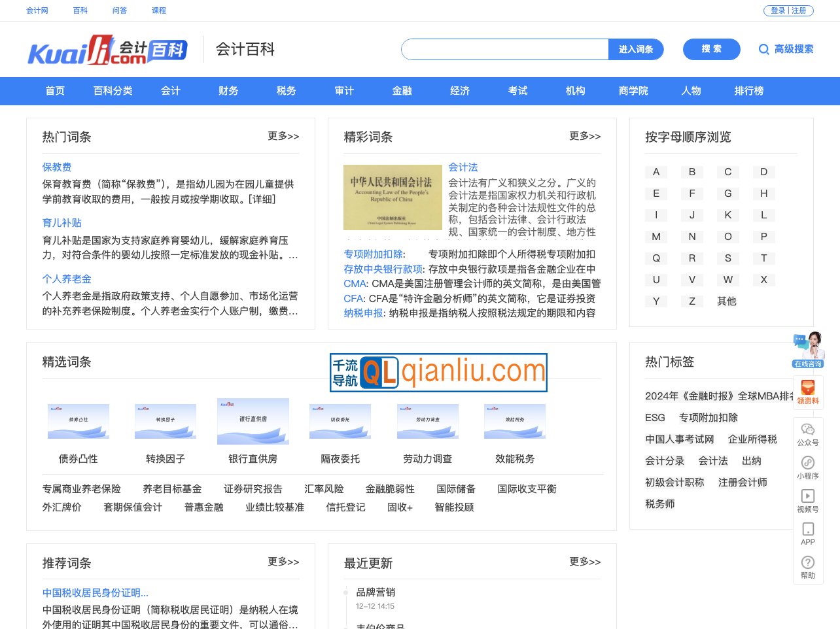This screenshot has height=629, width=840.
Task: Expand 更多>> in the 热门词条 panel
Action: tap(283, 137)
